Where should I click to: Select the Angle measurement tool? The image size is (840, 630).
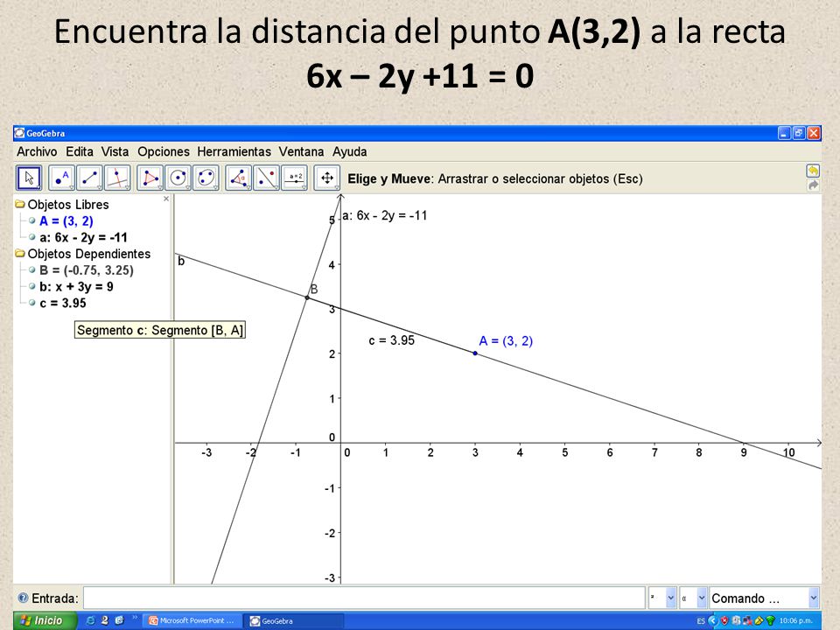coord(238,178)
